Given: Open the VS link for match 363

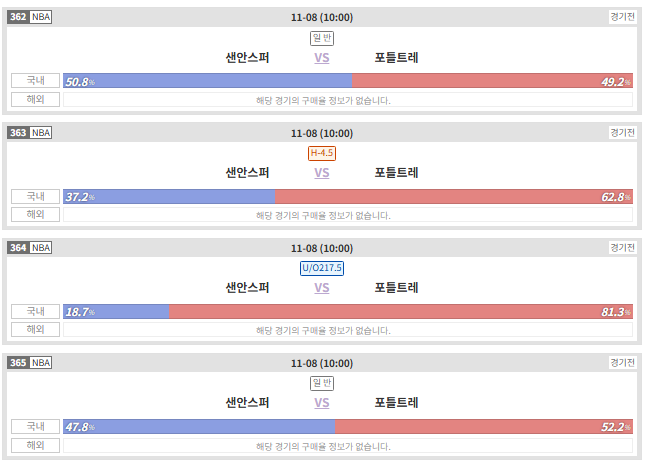Looking at the screenshot, I should point(322,173).
